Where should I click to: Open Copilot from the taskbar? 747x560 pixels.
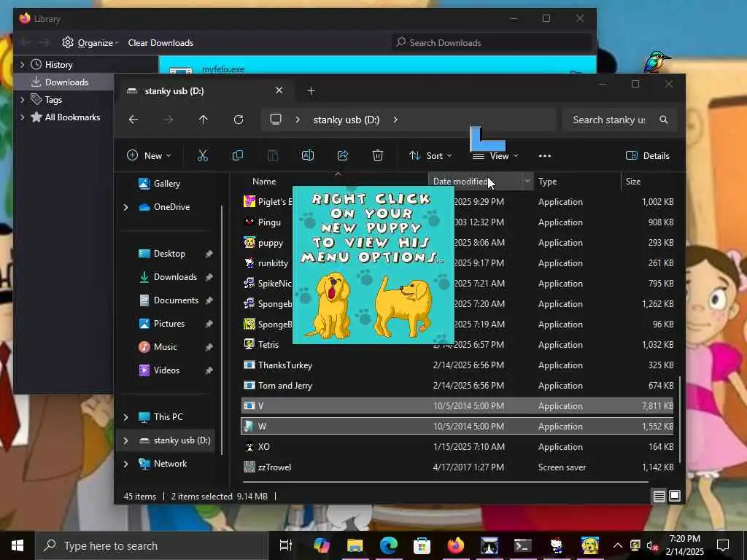pos(322,545)
